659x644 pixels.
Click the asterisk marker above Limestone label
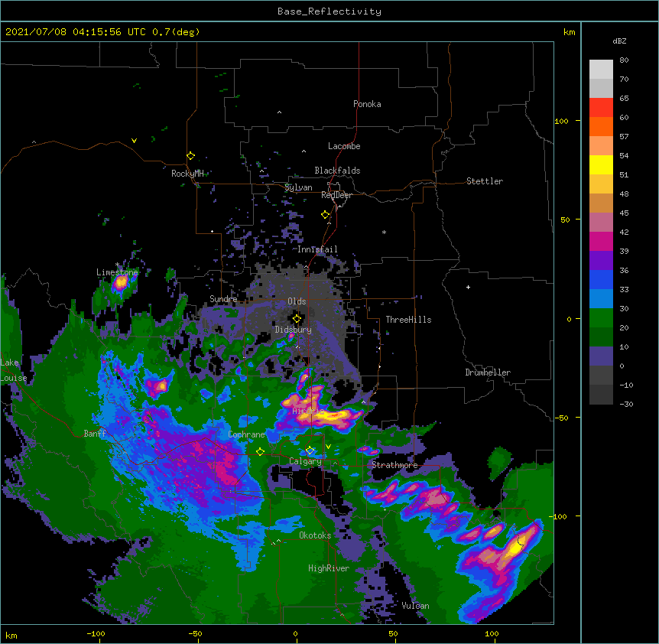click(x=118, y=265)
